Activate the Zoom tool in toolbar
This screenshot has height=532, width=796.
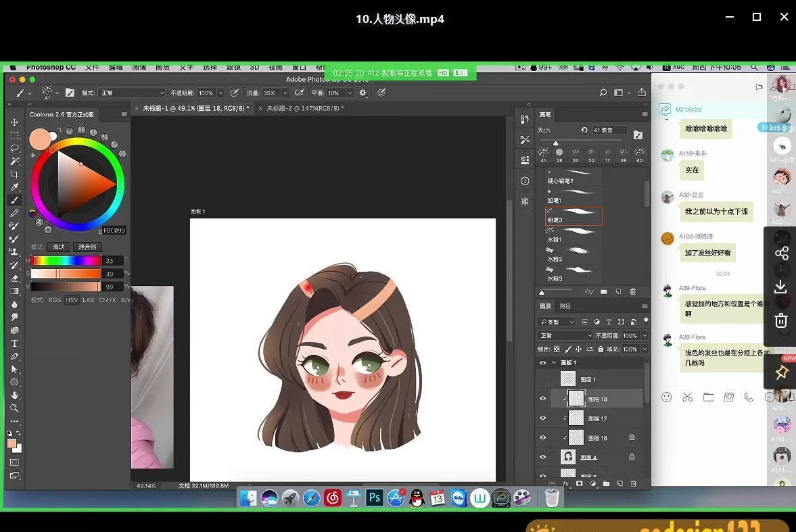coord(14,408)
